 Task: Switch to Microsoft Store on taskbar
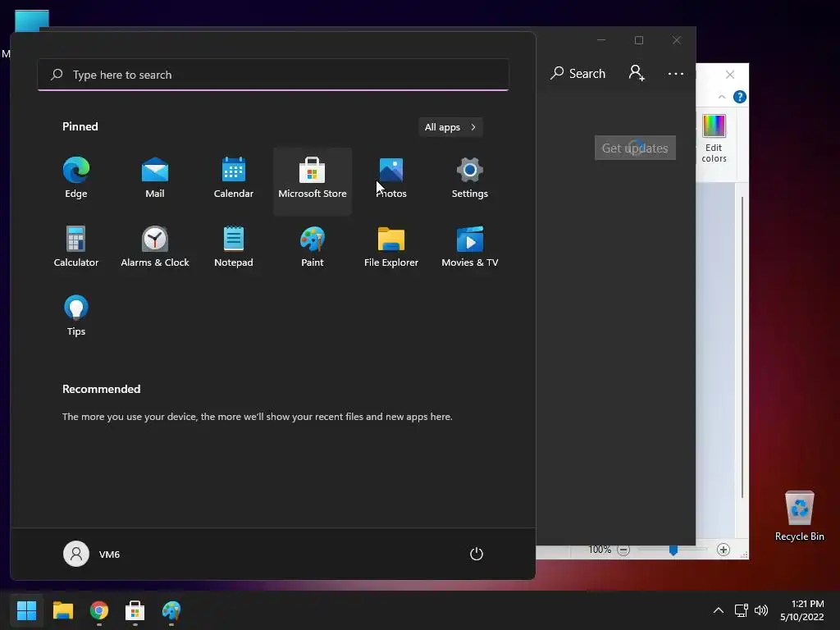tap(135, 610)
